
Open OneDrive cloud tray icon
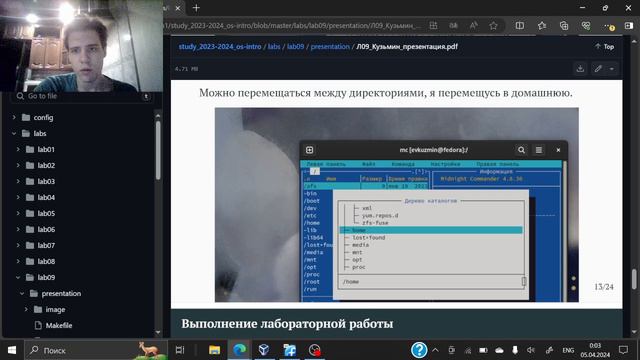tap(499, 350)
